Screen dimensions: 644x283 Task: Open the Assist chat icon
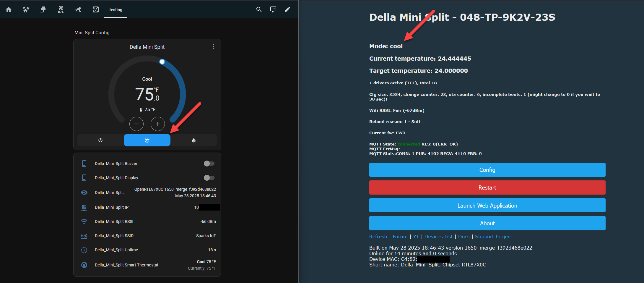coord(273,9)
